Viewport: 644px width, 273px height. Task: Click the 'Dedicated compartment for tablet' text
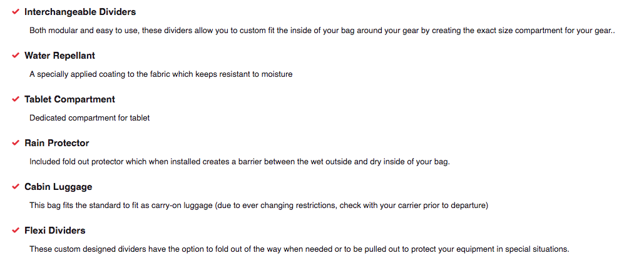[x=89, y=118]
